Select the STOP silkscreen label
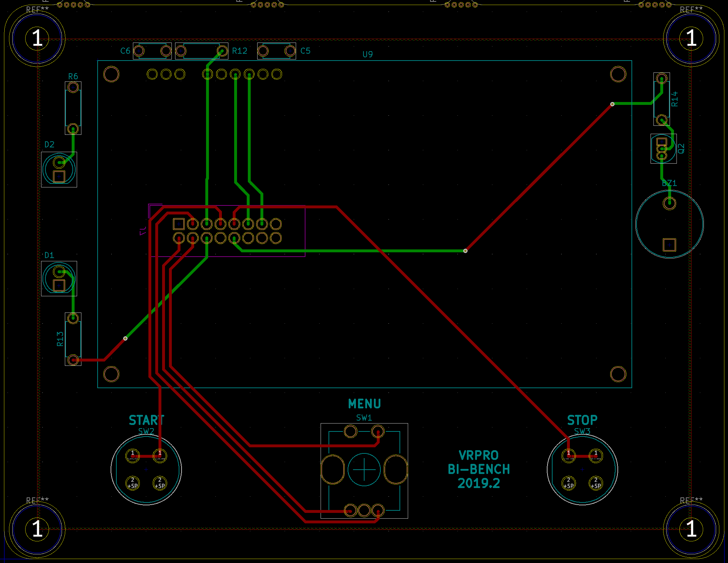Viewport: 728px width, 563px height. (x=582, y=420)
